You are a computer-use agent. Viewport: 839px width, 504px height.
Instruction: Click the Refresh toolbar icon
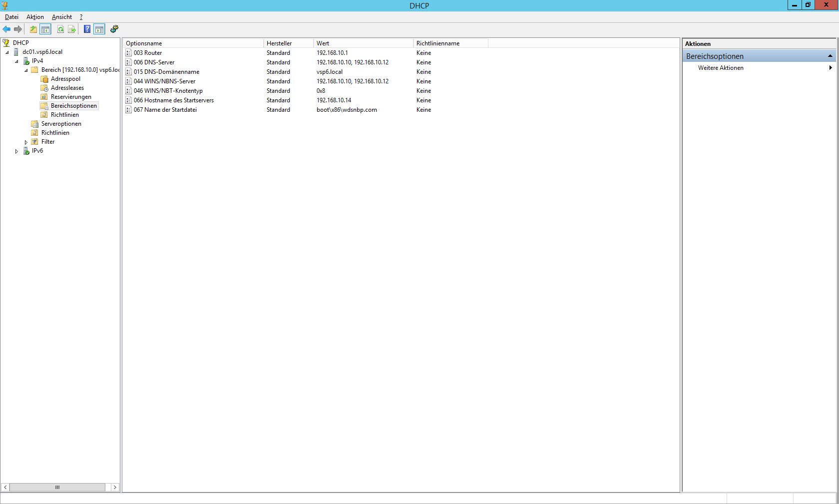click(60, 29)
